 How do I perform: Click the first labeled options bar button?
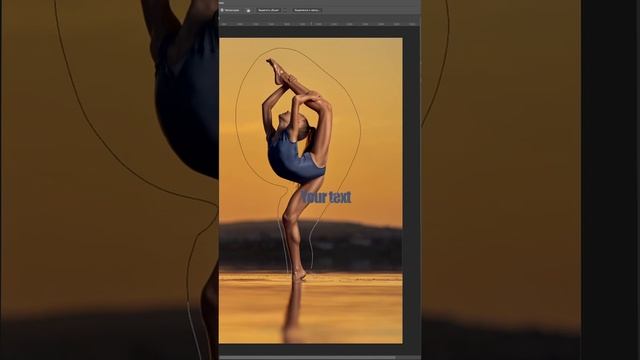point(268,10)
